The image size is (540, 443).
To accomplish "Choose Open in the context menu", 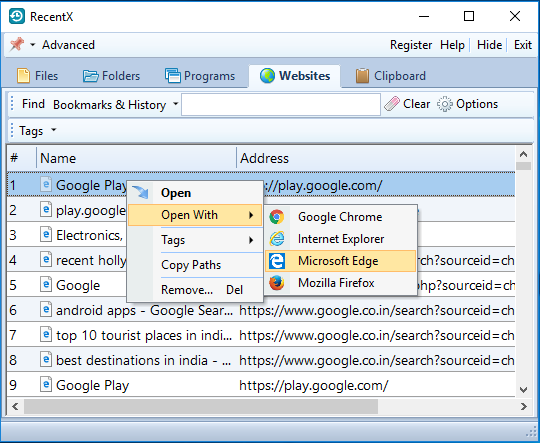I will (x=195, y=193).
